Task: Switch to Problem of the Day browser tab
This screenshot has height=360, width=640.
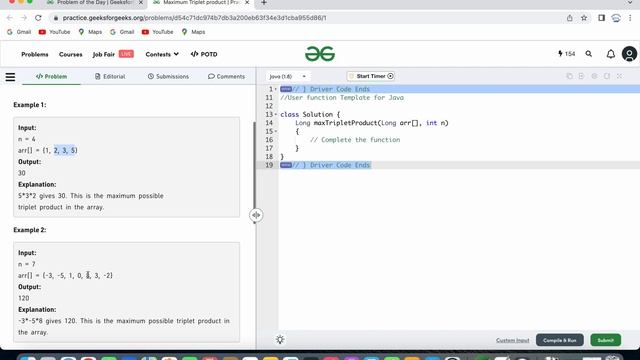Action: (95, 3)
